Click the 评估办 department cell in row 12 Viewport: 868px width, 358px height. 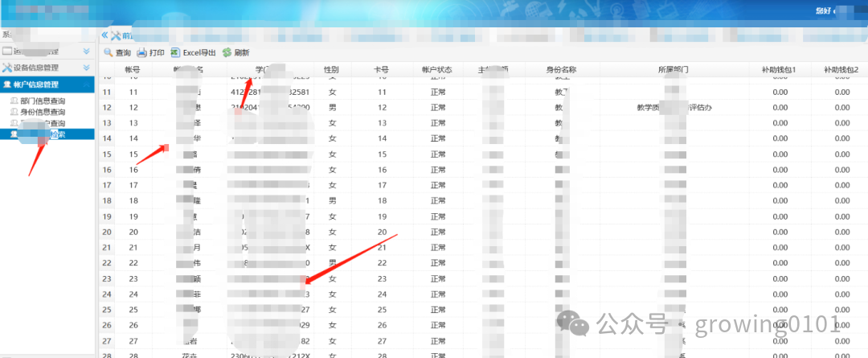tap(674, 108)
